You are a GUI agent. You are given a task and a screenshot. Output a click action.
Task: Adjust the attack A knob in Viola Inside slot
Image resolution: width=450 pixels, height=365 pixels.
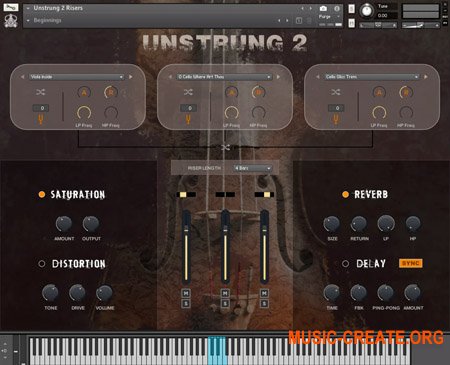pyautogui.click(x=84, y=92)
